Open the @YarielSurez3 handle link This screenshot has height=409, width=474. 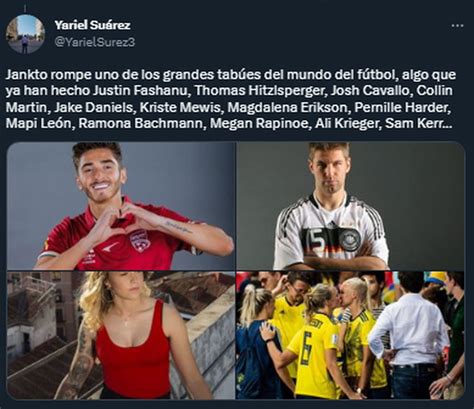click(x=95, y=42)
